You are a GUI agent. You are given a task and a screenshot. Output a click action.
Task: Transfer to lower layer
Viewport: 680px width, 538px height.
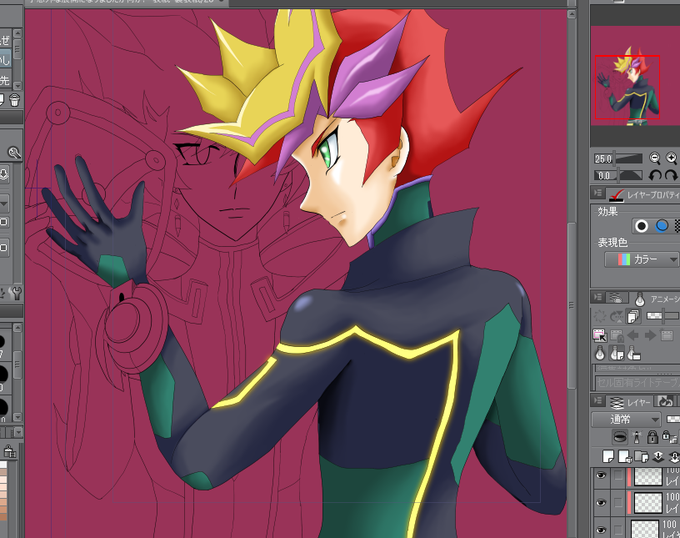click(658, 456)
